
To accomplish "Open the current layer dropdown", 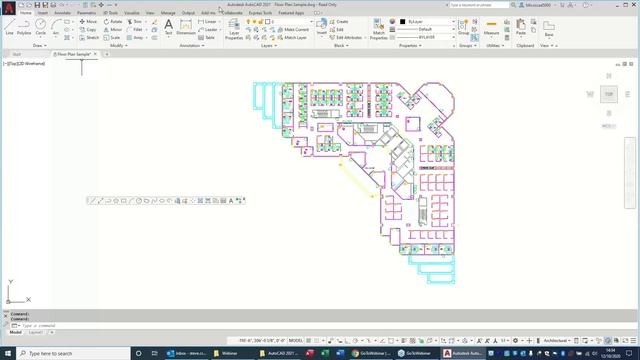I will click(280, 22).
